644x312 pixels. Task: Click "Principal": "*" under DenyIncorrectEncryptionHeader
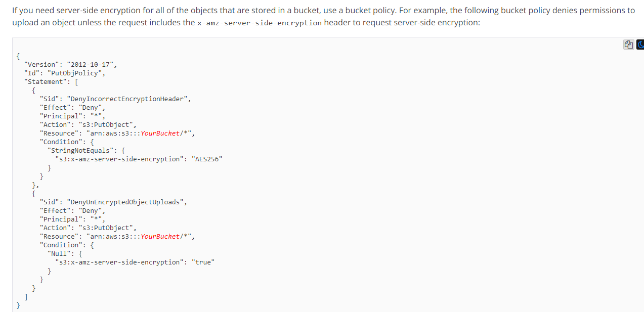click(72, 116)
